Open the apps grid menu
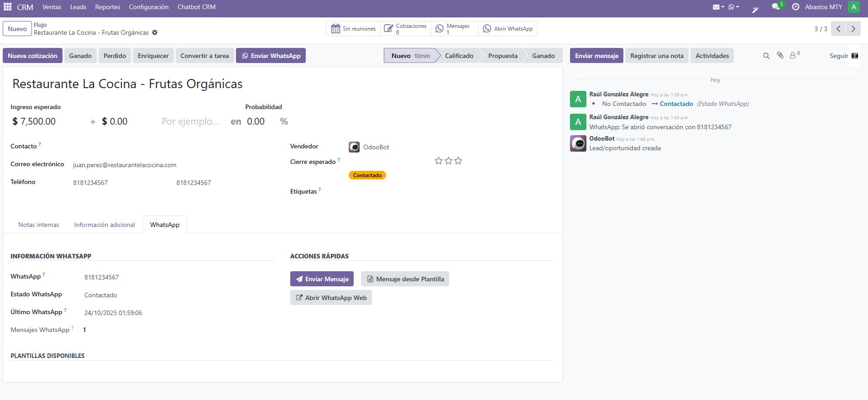 tap(7, 7)
